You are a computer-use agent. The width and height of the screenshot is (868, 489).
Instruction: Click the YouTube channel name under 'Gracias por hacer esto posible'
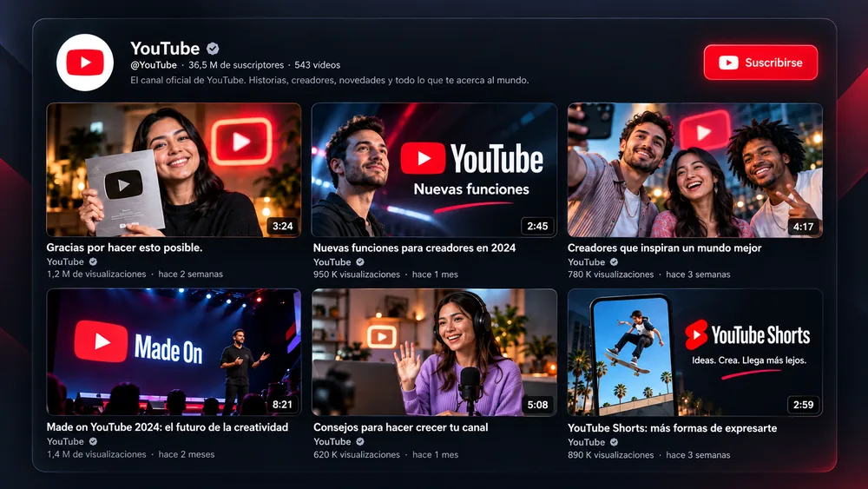[x=65, y=262]
